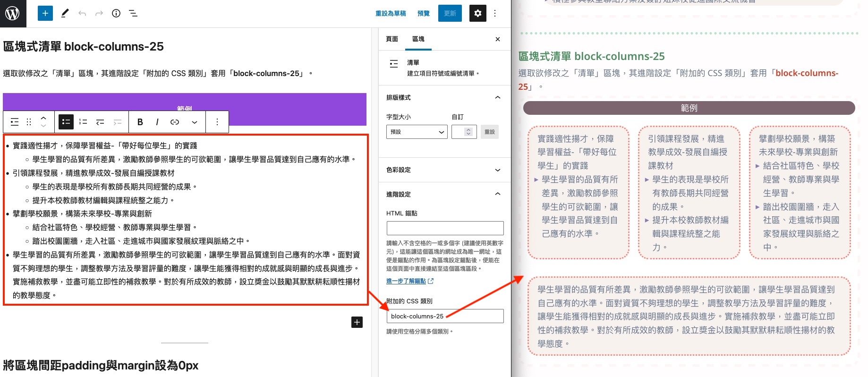The height and width of the screenshot is (377, 868).
Task: Open the 進一步了解錨點 link
Action: tap(410, 281)
